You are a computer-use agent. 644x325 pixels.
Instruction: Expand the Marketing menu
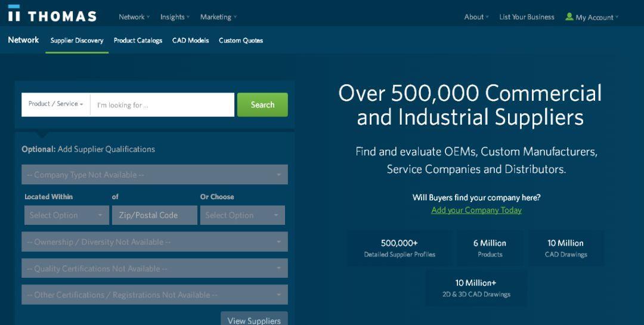pyautogui.click(x=218, y=17)
